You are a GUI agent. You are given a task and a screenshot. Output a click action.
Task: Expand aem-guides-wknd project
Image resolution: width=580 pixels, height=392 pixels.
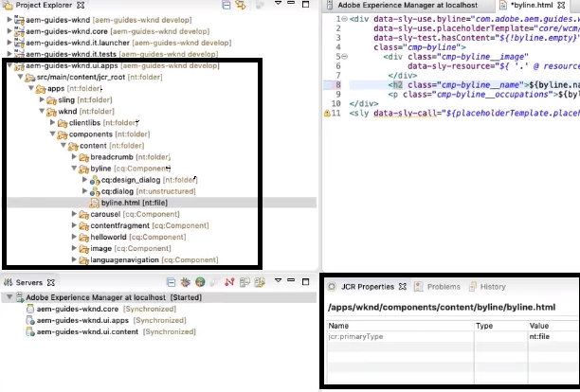(x=9, y=20)
